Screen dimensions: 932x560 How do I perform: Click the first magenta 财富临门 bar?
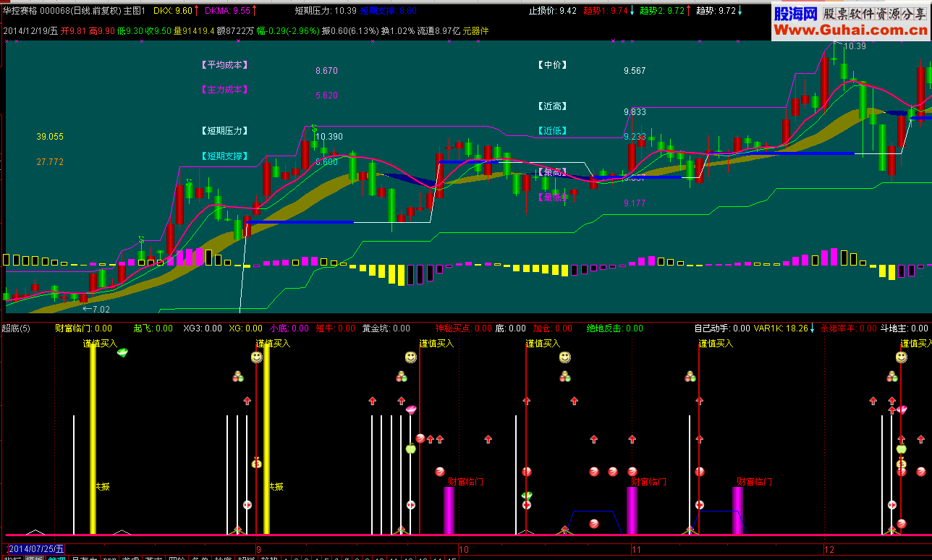(x=449, y=510)
